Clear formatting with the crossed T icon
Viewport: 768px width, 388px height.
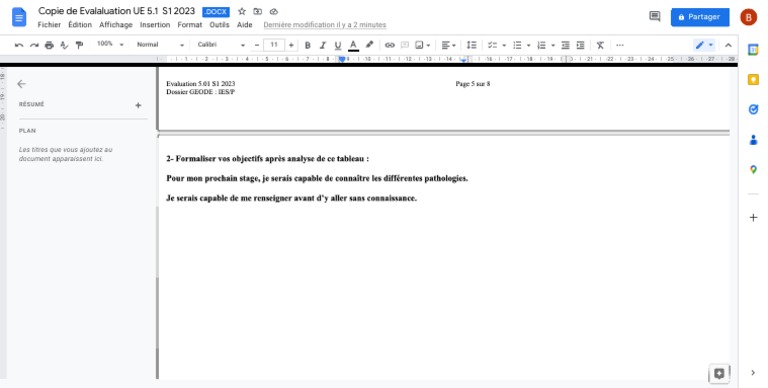(x=600, y=45)
